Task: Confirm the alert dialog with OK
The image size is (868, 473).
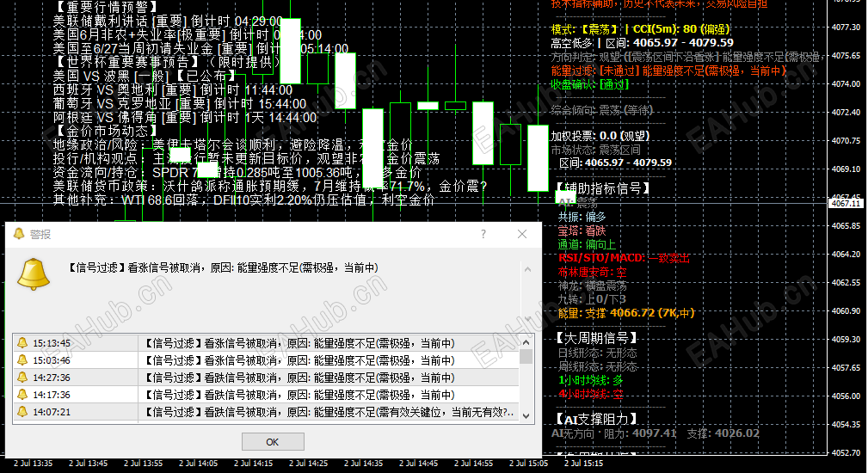Action: pyautogui.click(x=273, y=441)
